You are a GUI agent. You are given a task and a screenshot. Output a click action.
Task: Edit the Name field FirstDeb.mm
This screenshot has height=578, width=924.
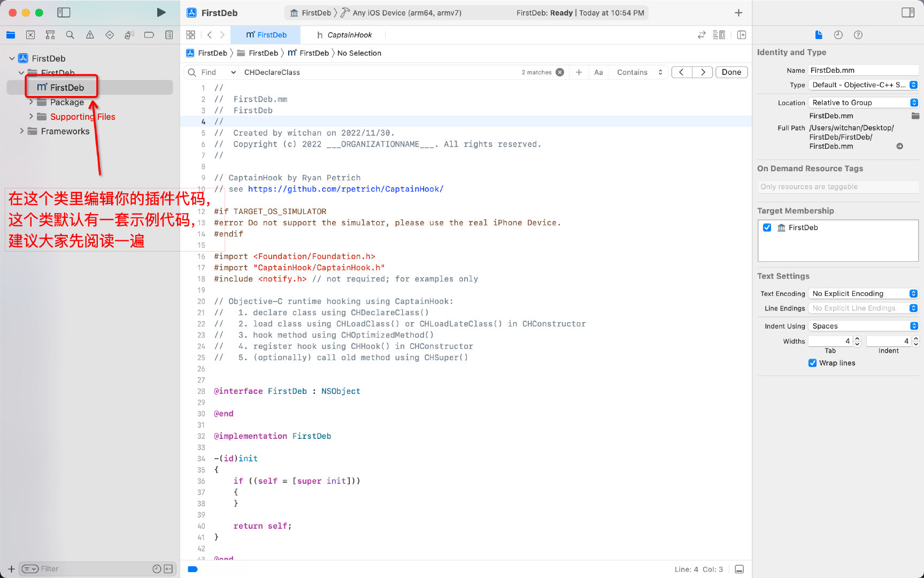tap(864, 70)
